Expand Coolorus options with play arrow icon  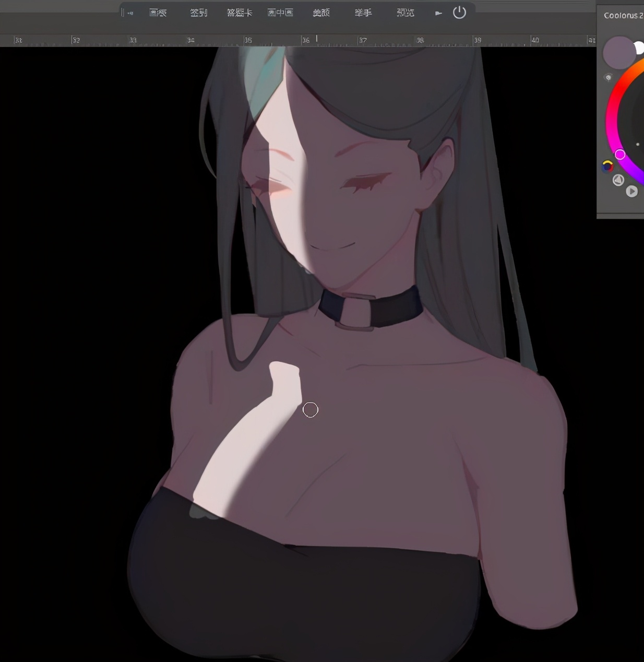[x=631, y=192]
